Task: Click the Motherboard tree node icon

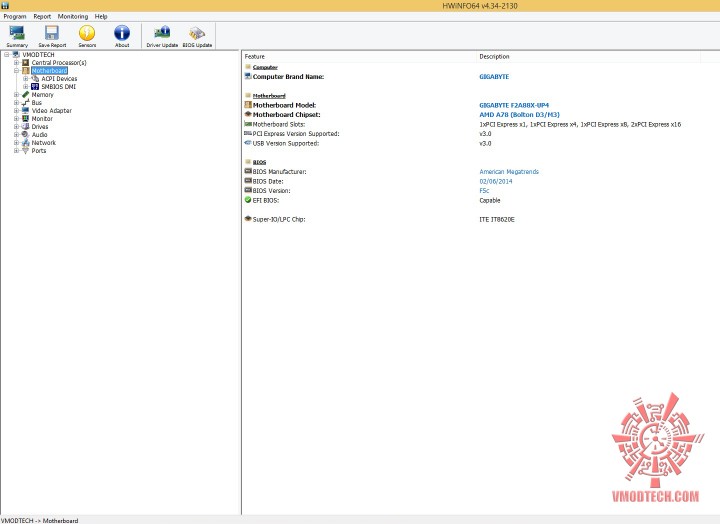Action: 26,71
